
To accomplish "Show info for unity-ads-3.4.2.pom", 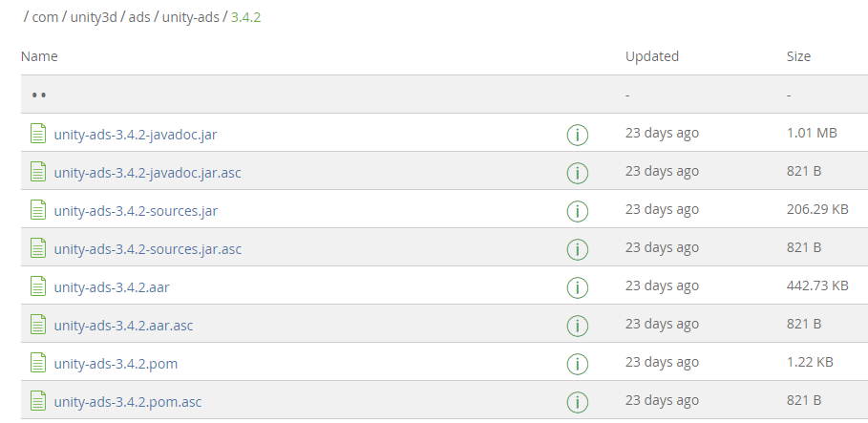I will (577, 364).
